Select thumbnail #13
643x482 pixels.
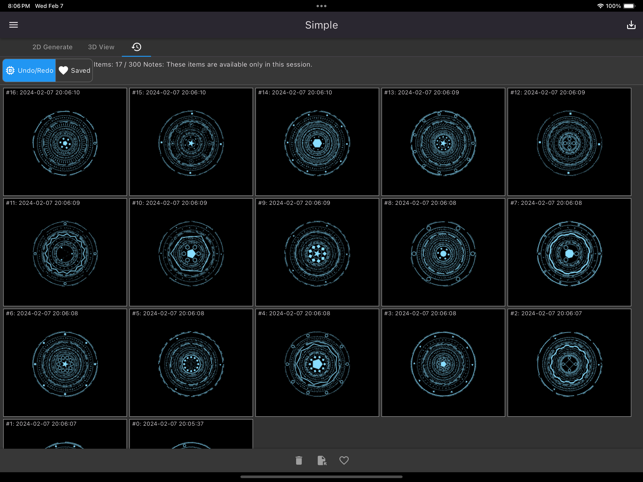443,142
